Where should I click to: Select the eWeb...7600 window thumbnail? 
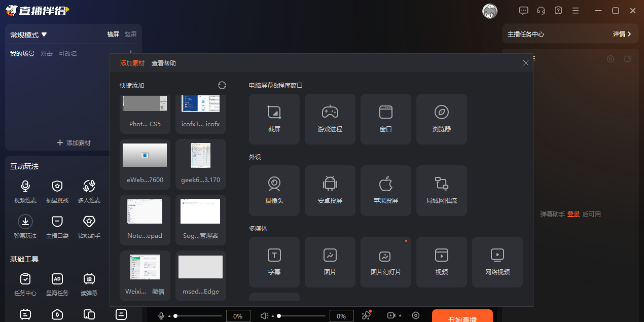click(x=145, y=163)
